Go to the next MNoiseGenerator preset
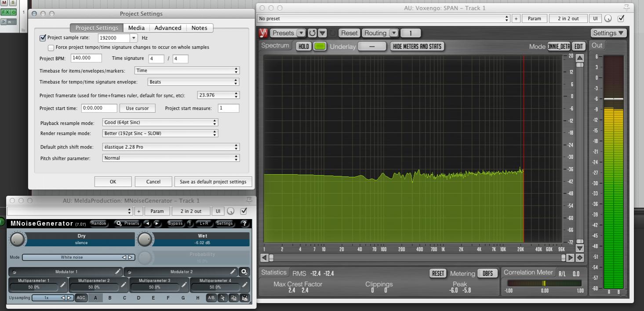644x311 pixels. [157, 223]
